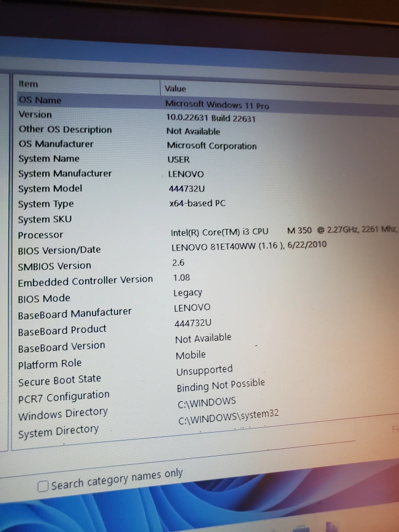The width and height of the screenshot is (399, 532).
Task: Select the PCR7 Configuration label
Action: (64, 397)
